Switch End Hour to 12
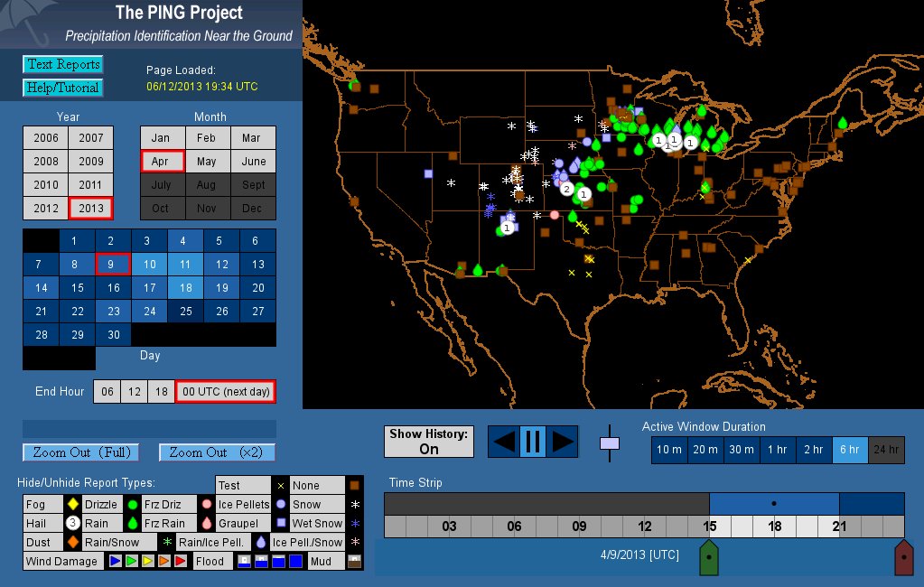The image size is (924, 587). pyautogui.click(x=134, y=392)
